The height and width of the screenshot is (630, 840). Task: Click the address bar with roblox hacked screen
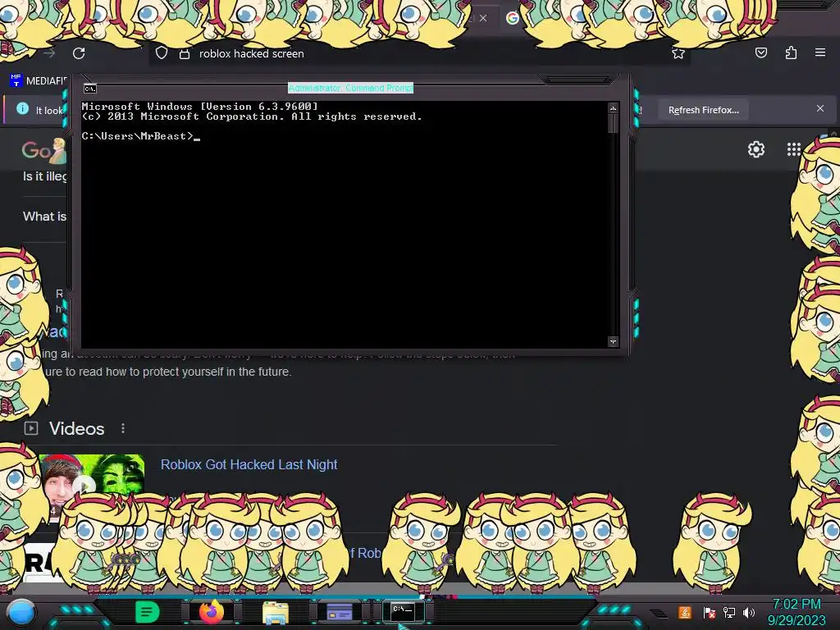click(x=419, y=53)
